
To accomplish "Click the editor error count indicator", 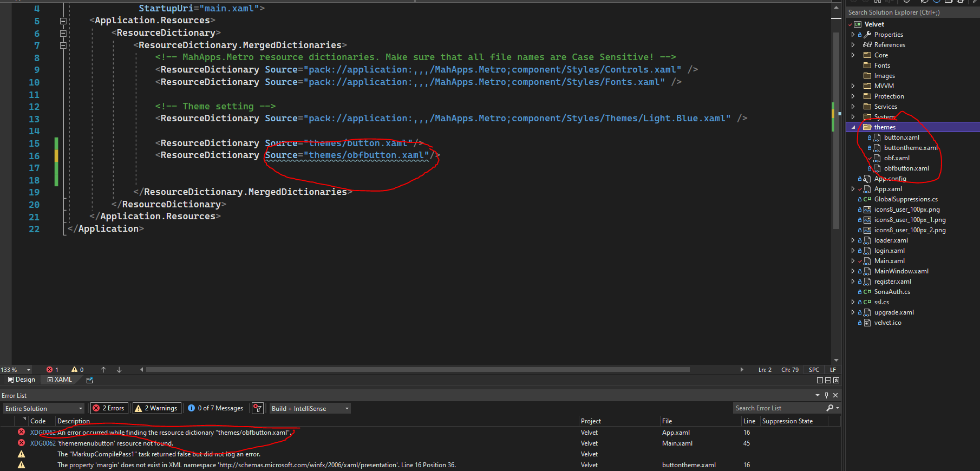I will coord(53,370).
